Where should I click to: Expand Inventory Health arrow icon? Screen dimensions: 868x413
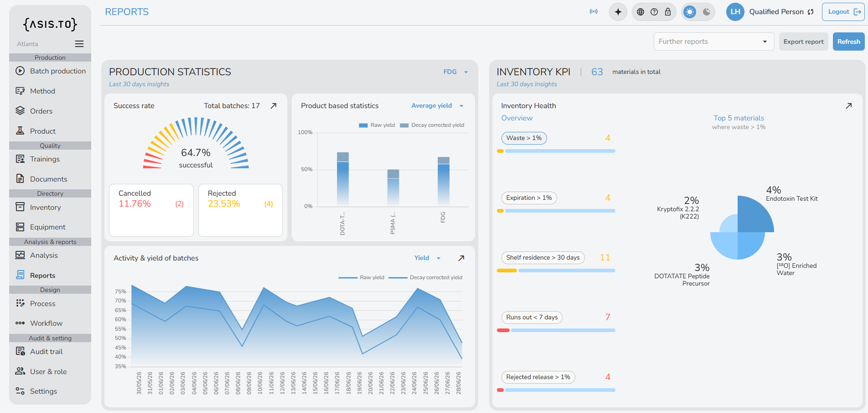(x=849, y=106)
